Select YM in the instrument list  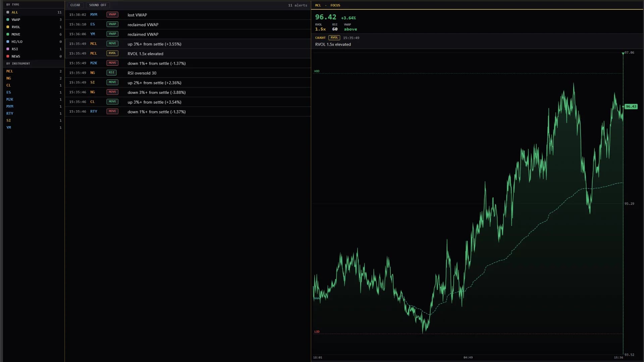click(x=34, y=127)
